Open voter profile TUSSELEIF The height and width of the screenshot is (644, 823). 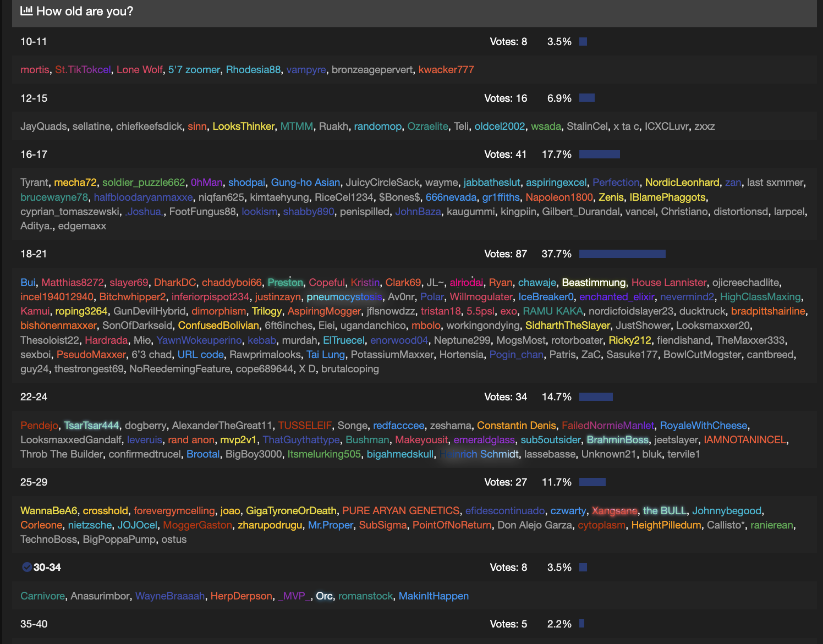tap(305, 426)
